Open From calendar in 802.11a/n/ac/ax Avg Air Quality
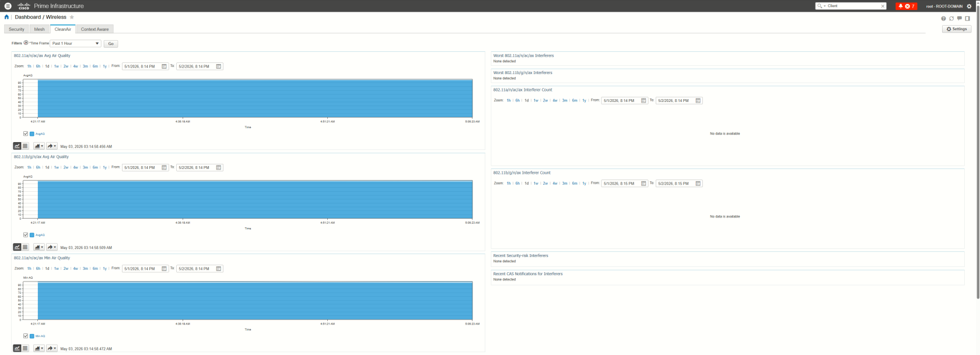980x355 pixels. (x=164, y=66)
